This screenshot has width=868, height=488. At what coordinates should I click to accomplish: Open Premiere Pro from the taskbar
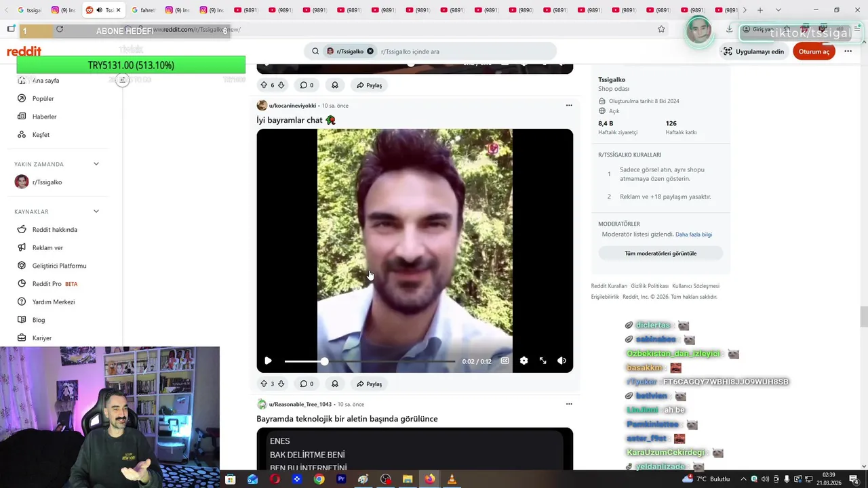pos(341,479)
